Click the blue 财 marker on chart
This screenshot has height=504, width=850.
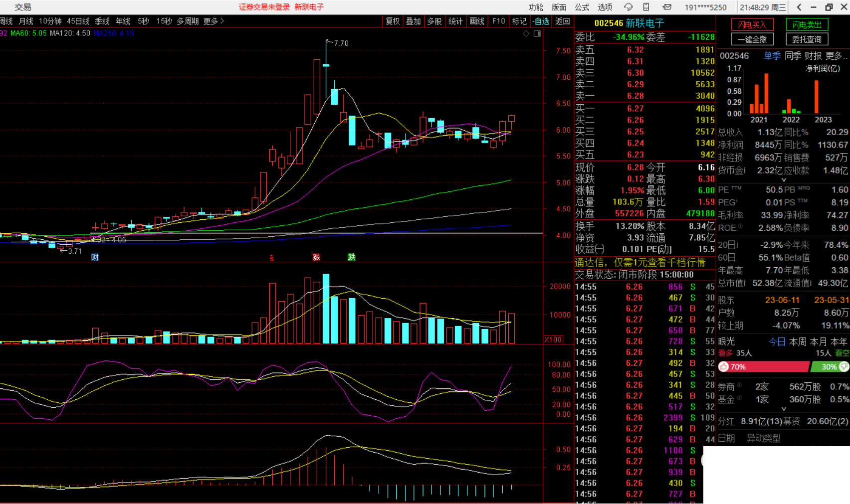click(x=95, y=257)
